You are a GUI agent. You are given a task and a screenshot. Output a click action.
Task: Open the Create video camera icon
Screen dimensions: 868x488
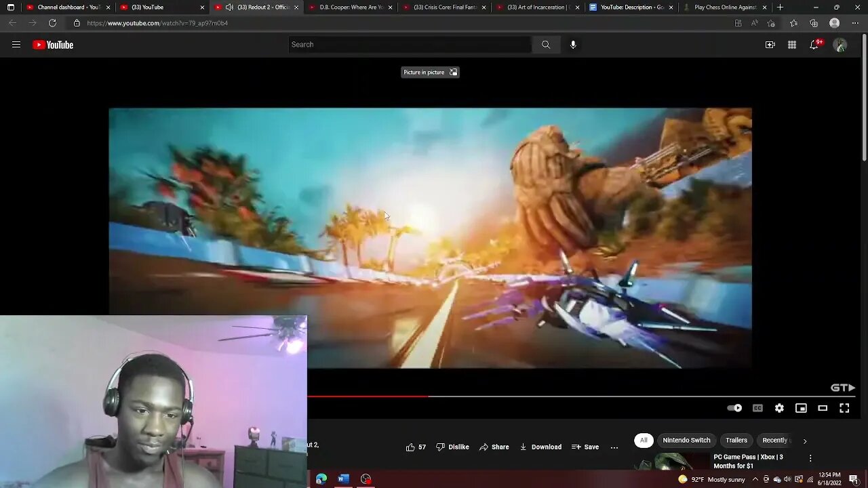pos(770,45)
